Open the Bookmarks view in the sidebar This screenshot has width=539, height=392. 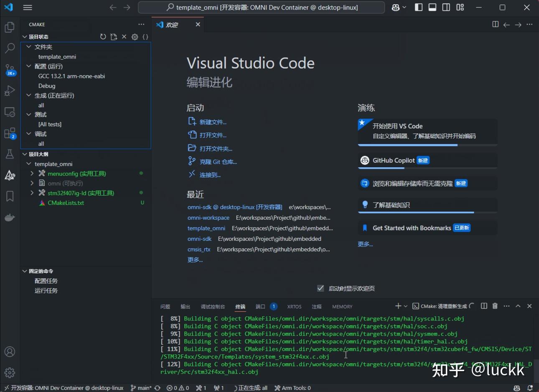pyautogui.click(x=10, y=196)
